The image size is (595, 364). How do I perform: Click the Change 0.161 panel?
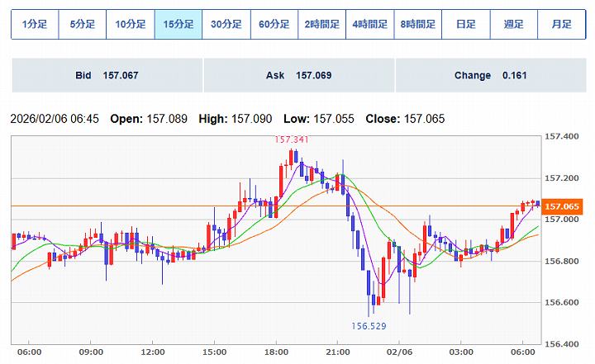click(490, 76)
